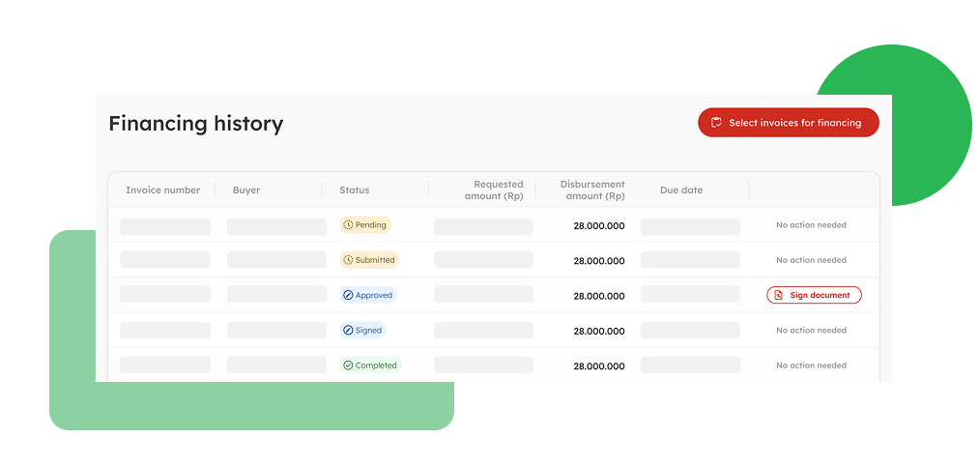The width and height of the screenshot is (980, 468).
Task: Sort by Buyer column header
Action: tap(246, 190)
